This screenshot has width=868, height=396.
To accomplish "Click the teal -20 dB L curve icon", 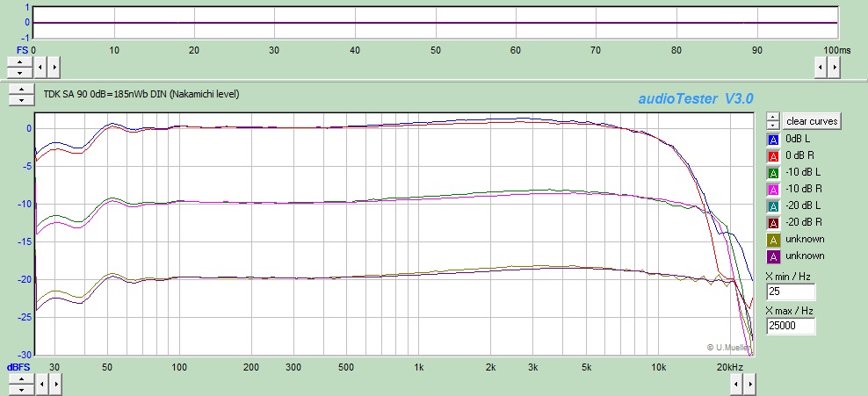I will click(x=773, y=206).
